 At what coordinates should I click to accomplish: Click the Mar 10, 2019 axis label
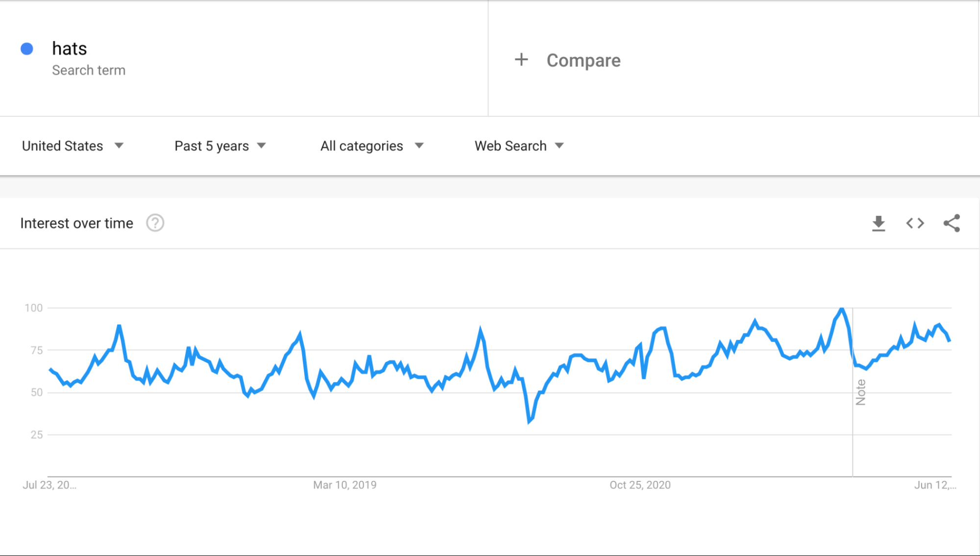coord(345,485)
